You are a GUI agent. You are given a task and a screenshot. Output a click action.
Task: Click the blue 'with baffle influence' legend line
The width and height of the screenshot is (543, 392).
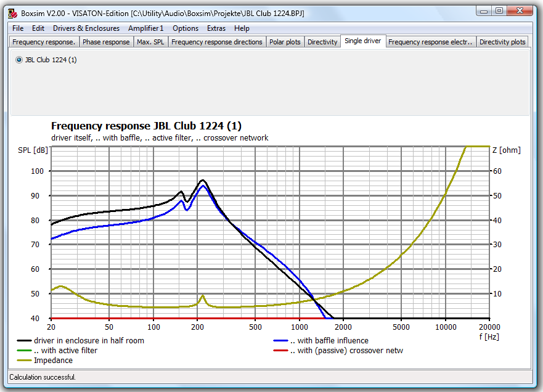click(x=281, y=341)
